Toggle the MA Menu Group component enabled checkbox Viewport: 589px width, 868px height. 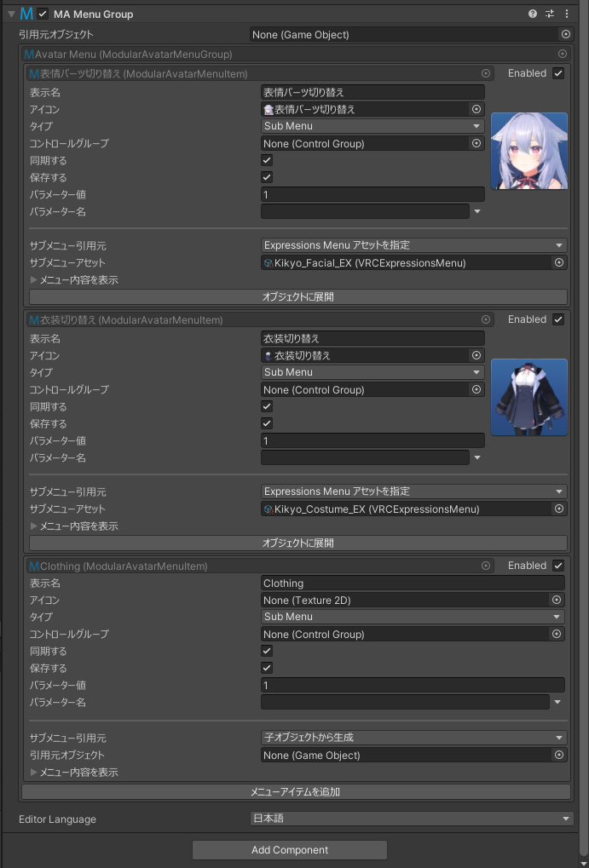[x=43, y=14]
